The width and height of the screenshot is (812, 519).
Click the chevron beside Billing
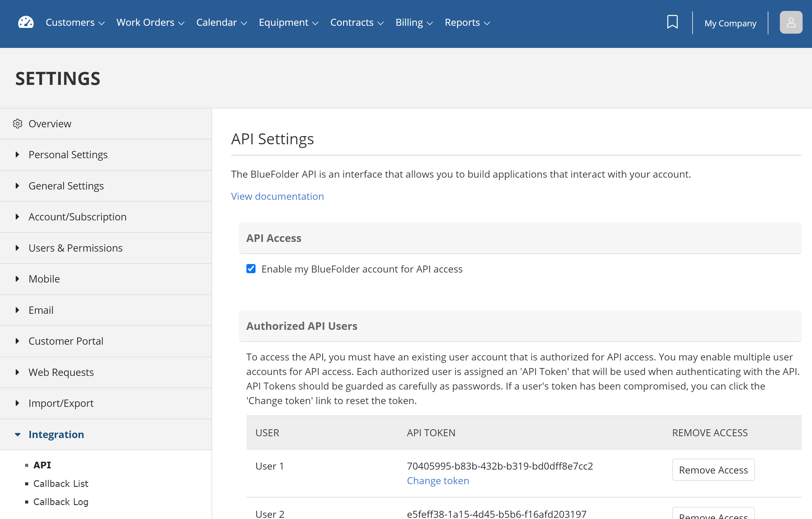(x=429, y=23)
